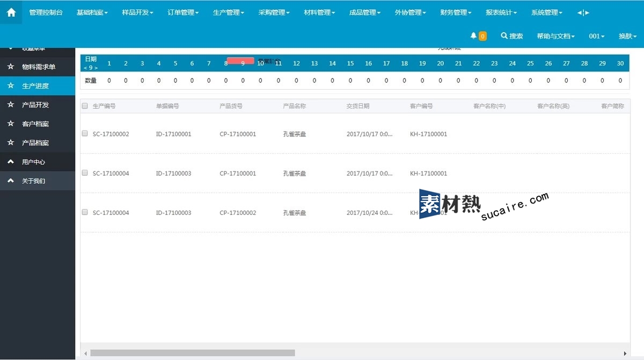Click the star icon beside 客户档案
Image resolution: width=644 pixels, height=360 pixels.
(10, 124)
